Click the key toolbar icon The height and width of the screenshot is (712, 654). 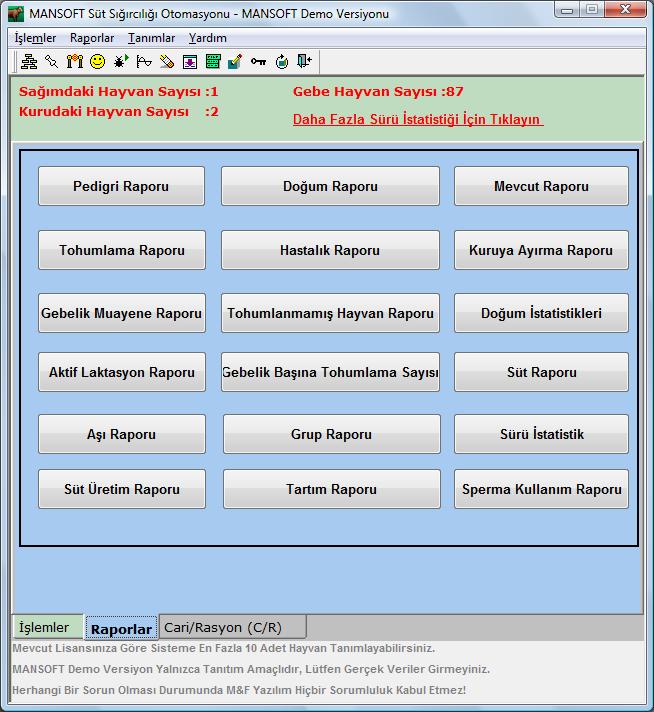(258, 61)
